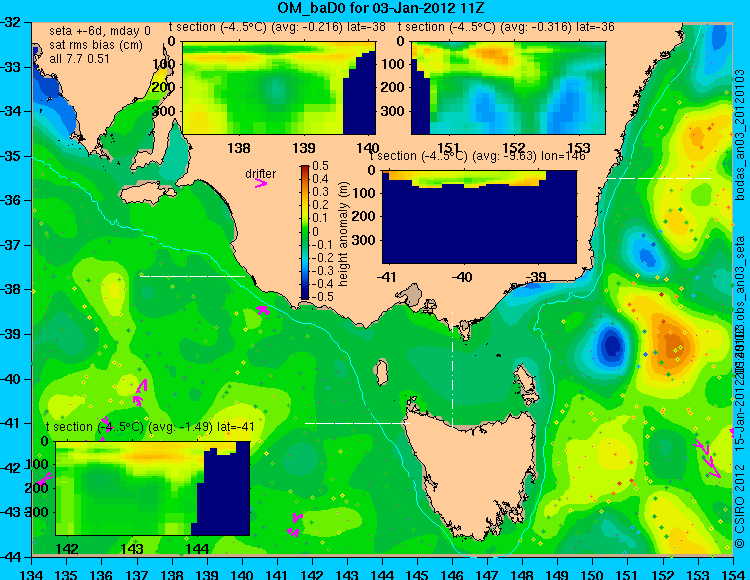Click King Island near 144E, 40S
This screenshot has height=580, width=750.
click(x=381, y=373)
